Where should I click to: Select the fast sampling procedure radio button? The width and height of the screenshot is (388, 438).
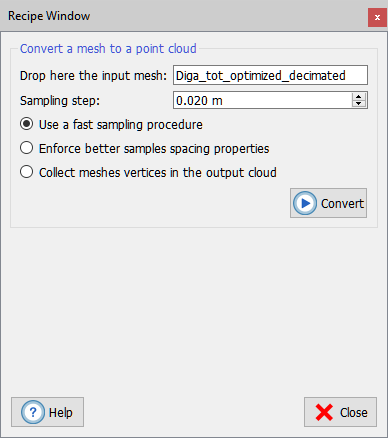click(x=26, y=124)
